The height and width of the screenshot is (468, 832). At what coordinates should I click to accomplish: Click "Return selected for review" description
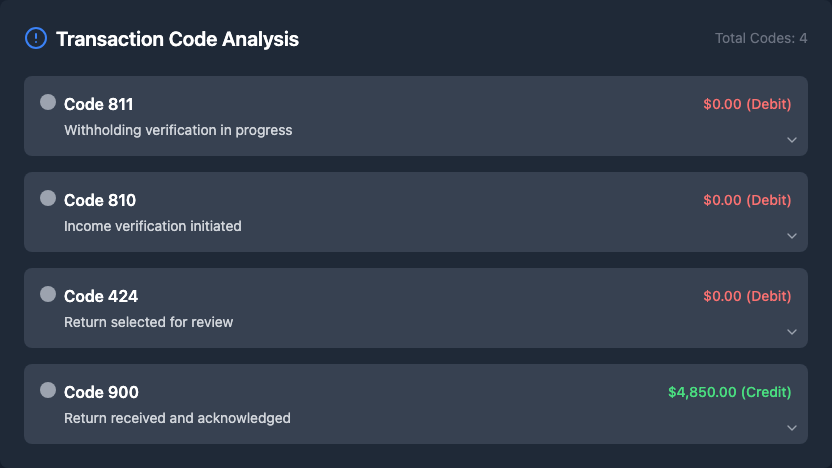149,322
